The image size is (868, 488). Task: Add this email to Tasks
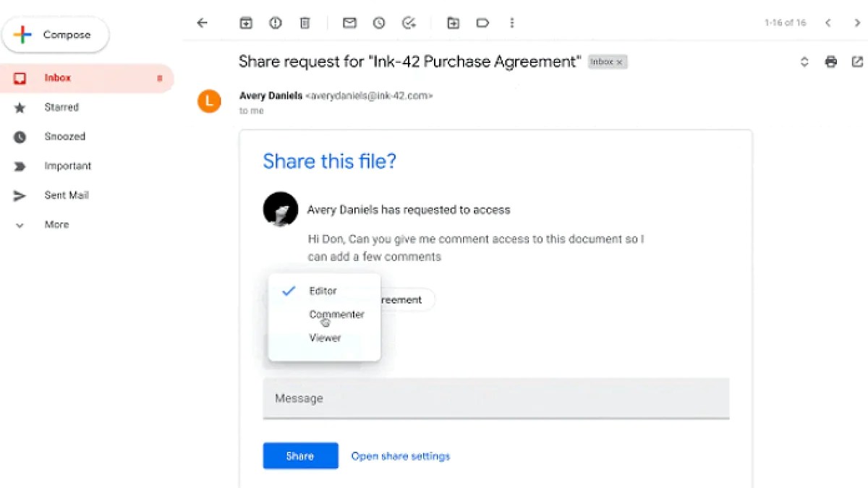[x=409, y=22]
